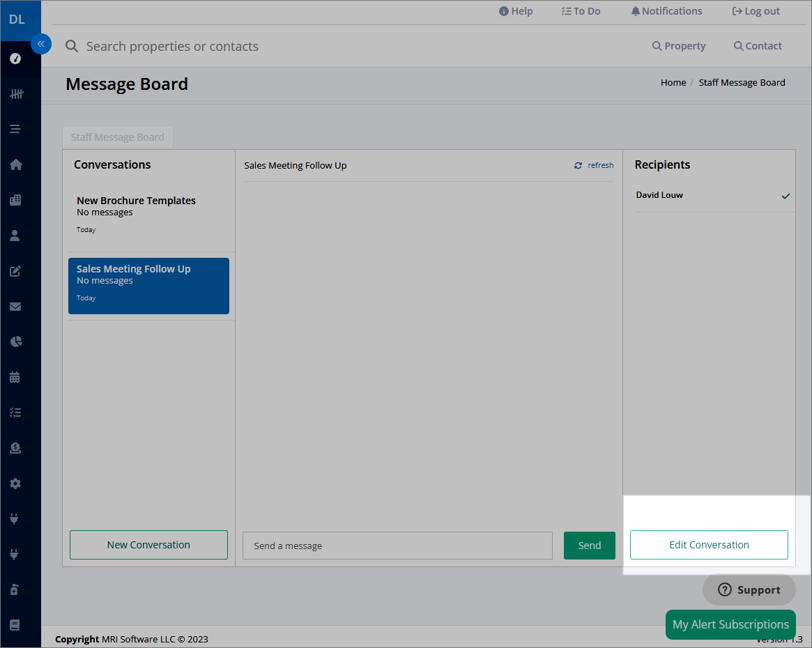Open the Support help widget
Screen dimensions: 812x648
(x=749, y=589)
